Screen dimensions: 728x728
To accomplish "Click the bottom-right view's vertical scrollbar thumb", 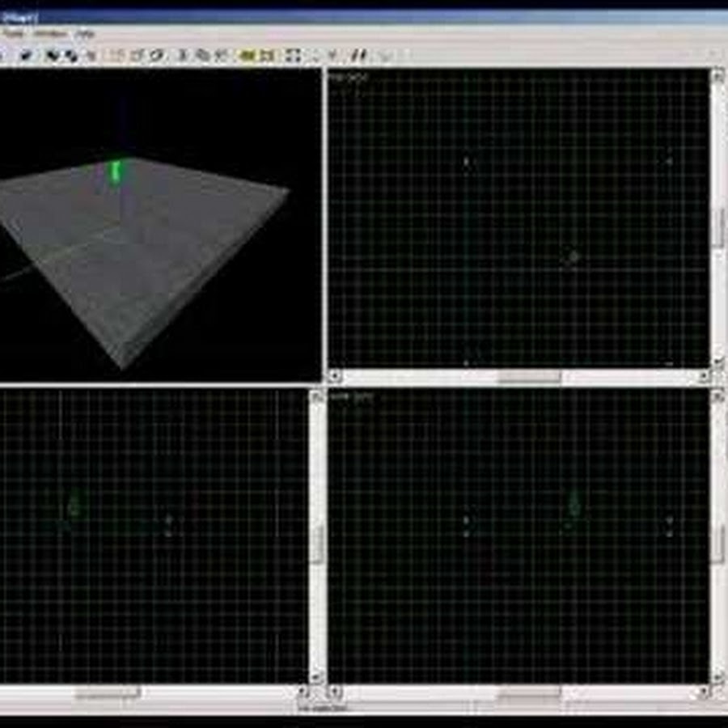I will [717, 544].
